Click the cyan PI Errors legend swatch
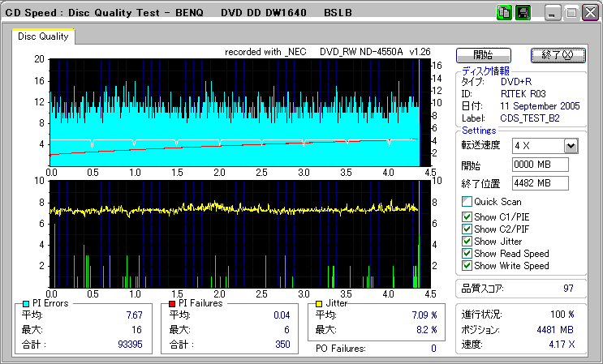Image resolution: width=603 pixels, height=364 pixels. [x=26, y=303]
